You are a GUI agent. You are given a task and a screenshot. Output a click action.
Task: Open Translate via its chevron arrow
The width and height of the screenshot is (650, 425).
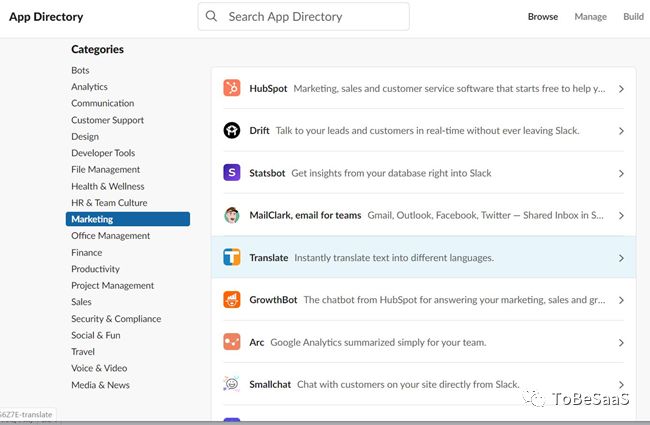621,258
